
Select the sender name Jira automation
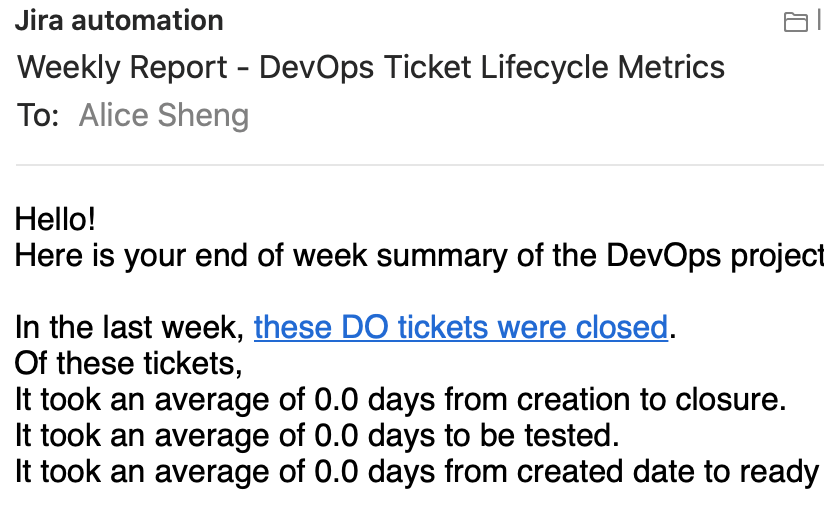pyautogui.click(x=119, y=21)
